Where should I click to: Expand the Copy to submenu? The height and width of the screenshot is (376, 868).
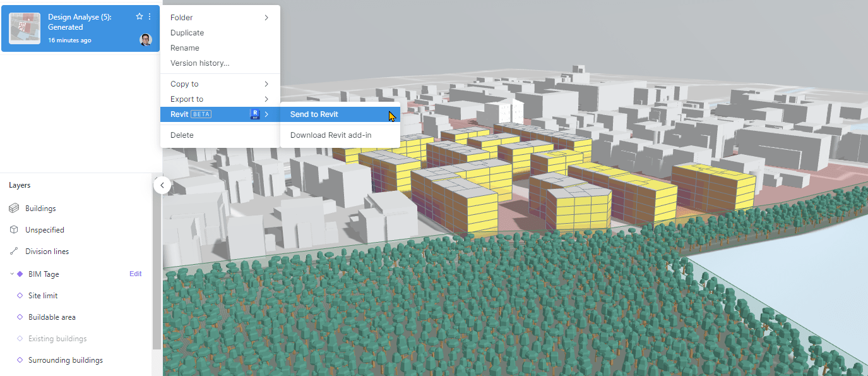(x=184, y=83)
